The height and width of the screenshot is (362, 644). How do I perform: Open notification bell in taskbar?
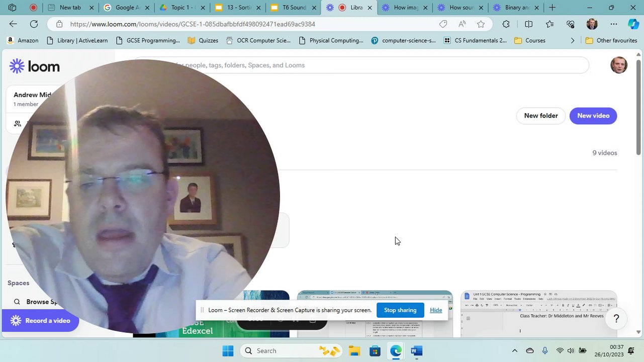pos(631,351)
